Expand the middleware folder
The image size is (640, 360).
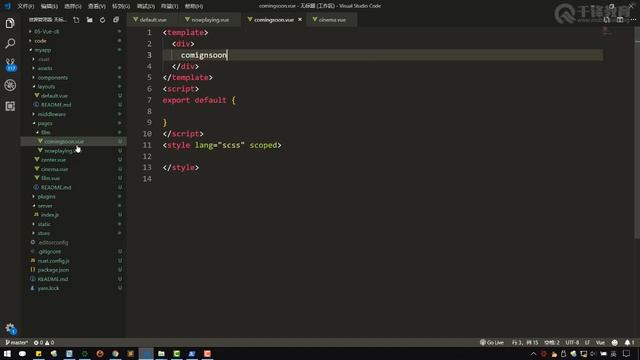click(x=51, y=114)
